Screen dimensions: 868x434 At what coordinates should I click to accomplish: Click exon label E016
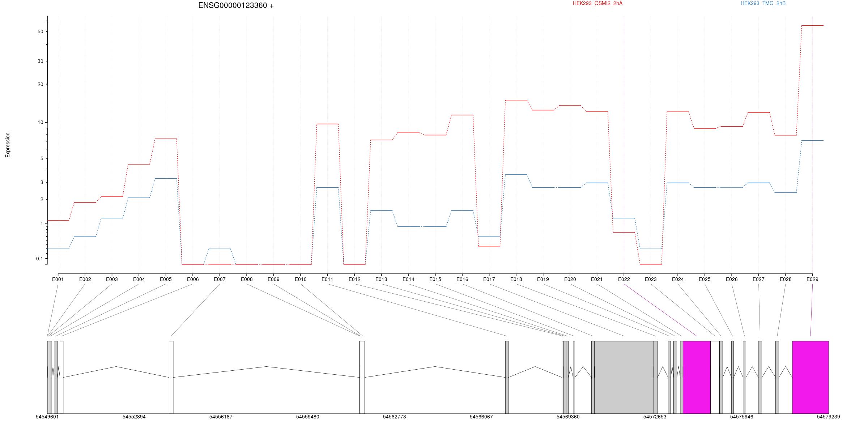pyautogui.click(x=462, y=279)
